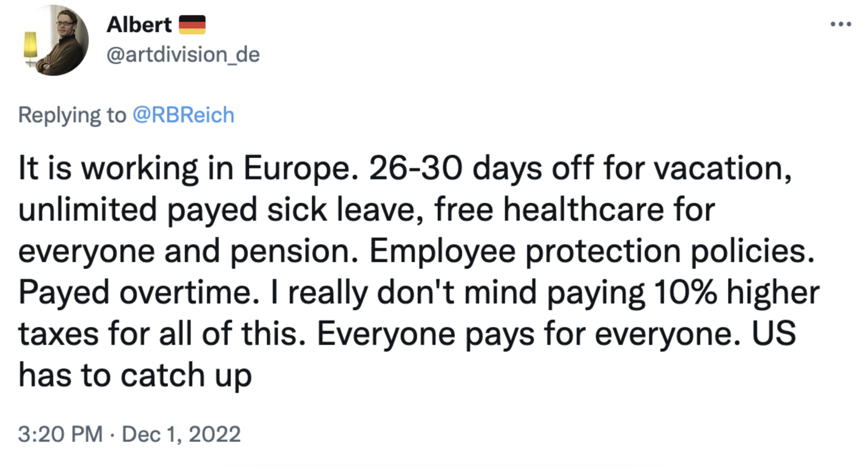Click Albert's profile picture

pos(53,40)
